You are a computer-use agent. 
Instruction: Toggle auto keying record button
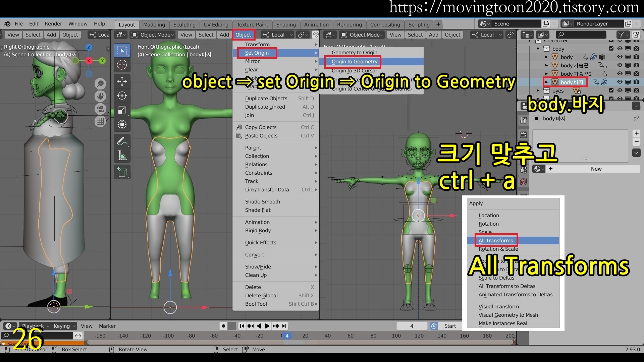pos(224,326)
